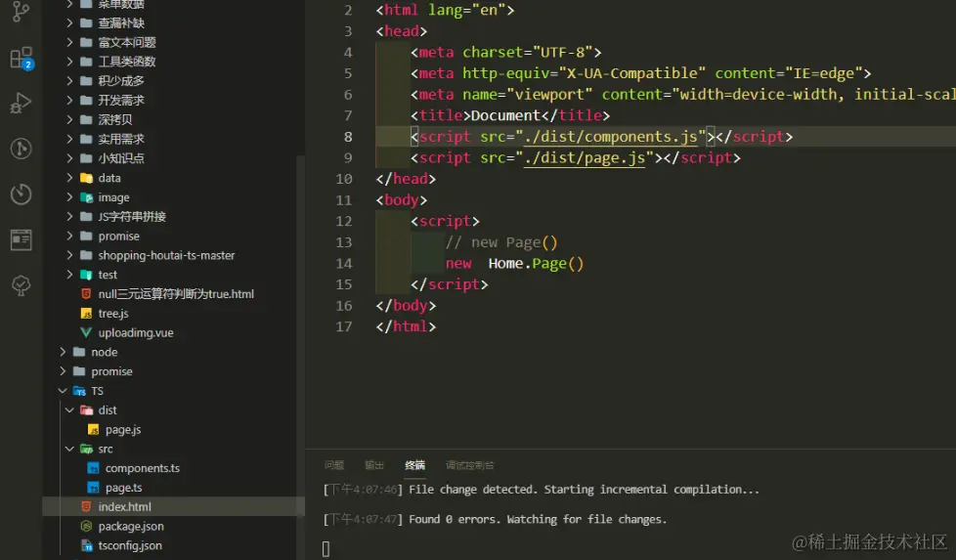Open the promise folder above shopping-houtai-ts-master
This screenshot has width=956, height=560.
(173, 236)
